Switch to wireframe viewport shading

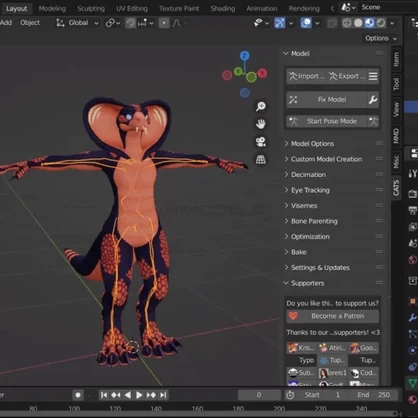coord(347,23)
